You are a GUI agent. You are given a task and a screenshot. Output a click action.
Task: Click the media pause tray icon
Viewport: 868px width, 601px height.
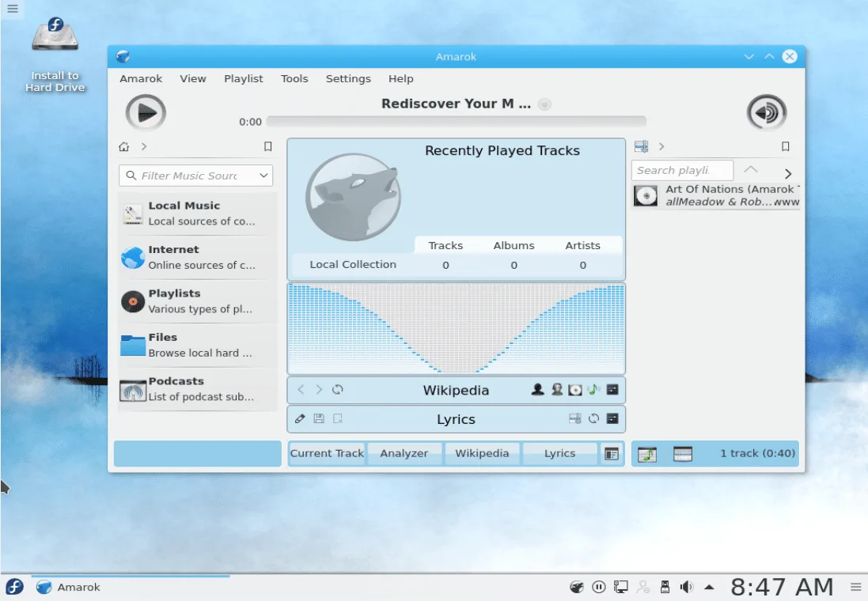598,588
